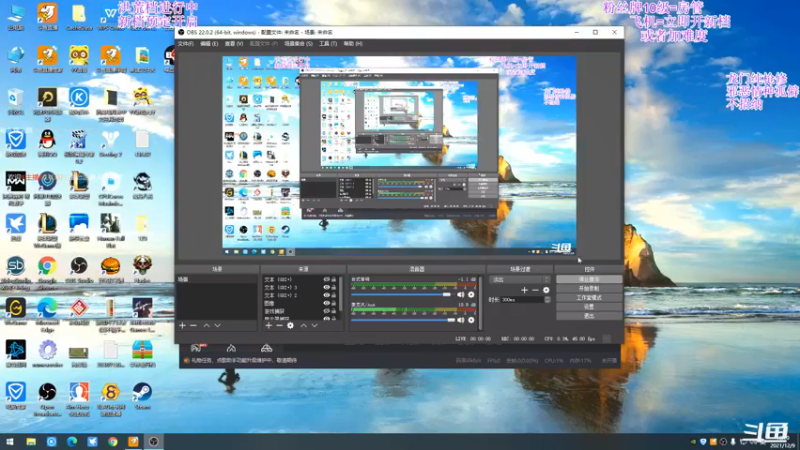The height and width of the screenshot is (450, 800).
Task: Open source properties via the gear icon
Action: [x=290, y=326]
